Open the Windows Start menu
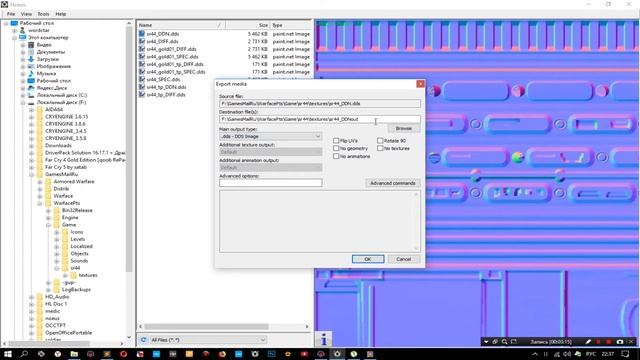The image size is (640, 360). click(x=8, y=354)
